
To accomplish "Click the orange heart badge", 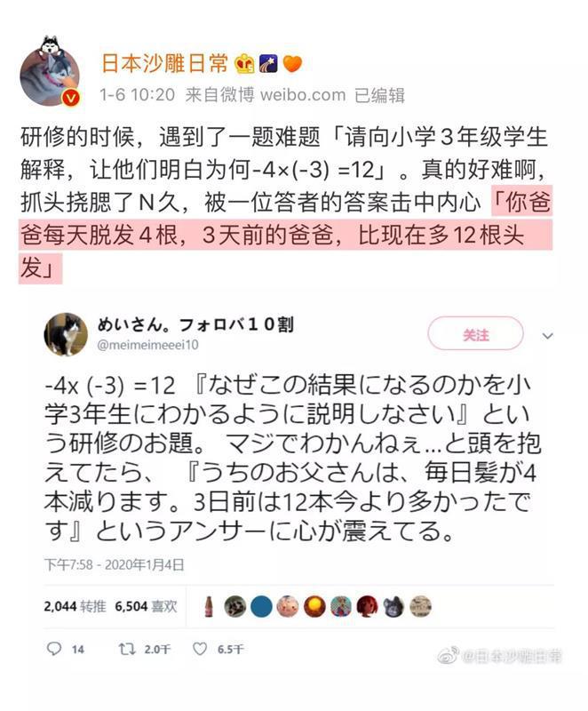I will (x=292, y=64).
